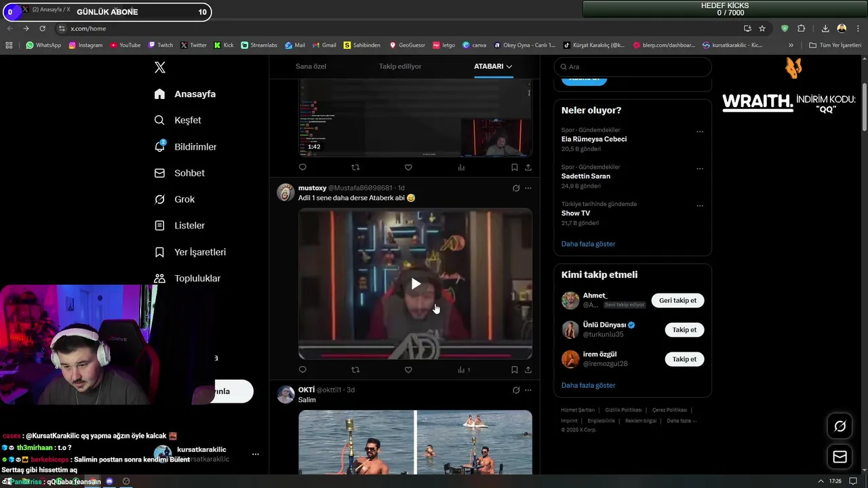
Task: Open Grok from the sidebar
Action: pos(174,199)
